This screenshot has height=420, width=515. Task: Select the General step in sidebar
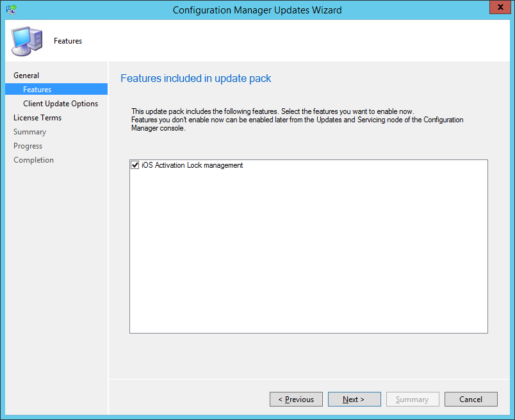(x=26, y=76)
